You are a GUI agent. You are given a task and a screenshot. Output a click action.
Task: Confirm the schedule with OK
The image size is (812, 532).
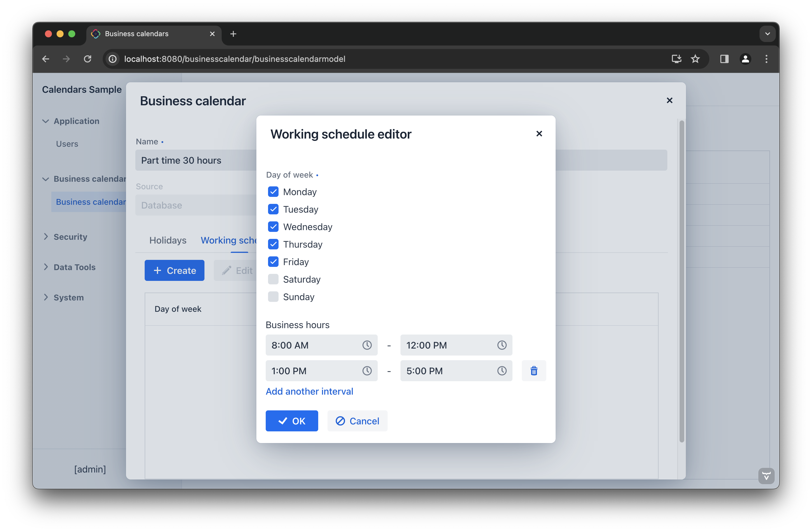(x=292, y=421)
